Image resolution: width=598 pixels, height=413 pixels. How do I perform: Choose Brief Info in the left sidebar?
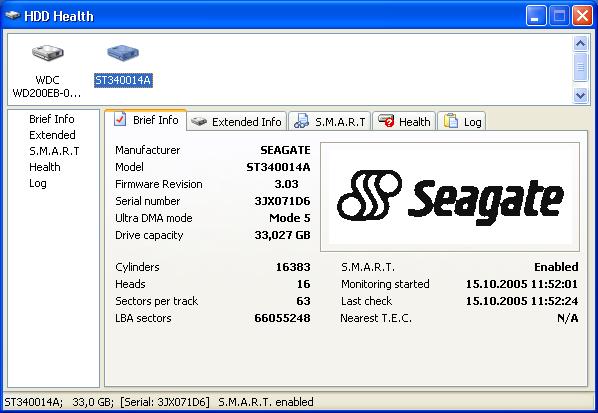coord(52,119)
